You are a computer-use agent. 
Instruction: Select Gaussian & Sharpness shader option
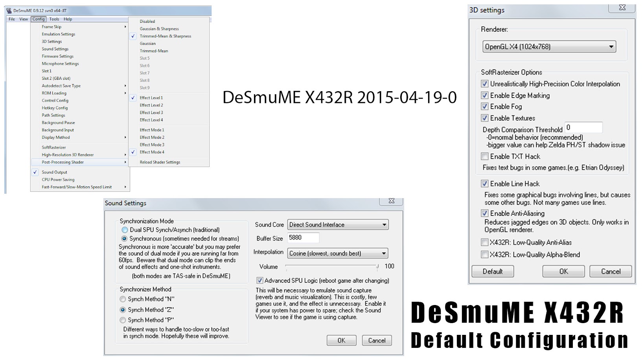coord(159,29)
